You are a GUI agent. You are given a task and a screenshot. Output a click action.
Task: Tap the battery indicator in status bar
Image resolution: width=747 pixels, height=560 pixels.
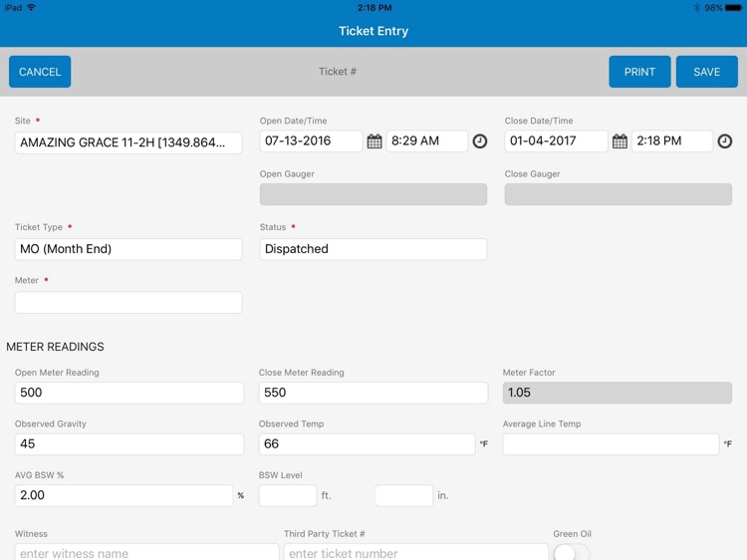733,8
